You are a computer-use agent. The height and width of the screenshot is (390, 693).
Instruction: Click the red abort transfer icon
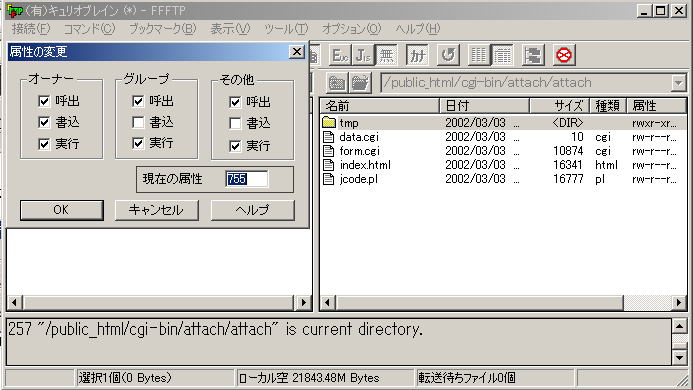[564, 56]
